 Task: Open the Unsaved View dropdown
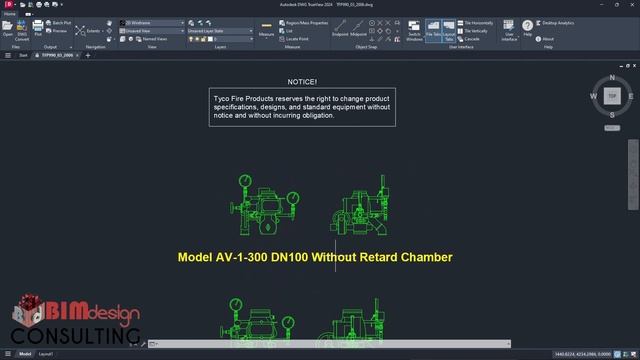coord(152,31)
